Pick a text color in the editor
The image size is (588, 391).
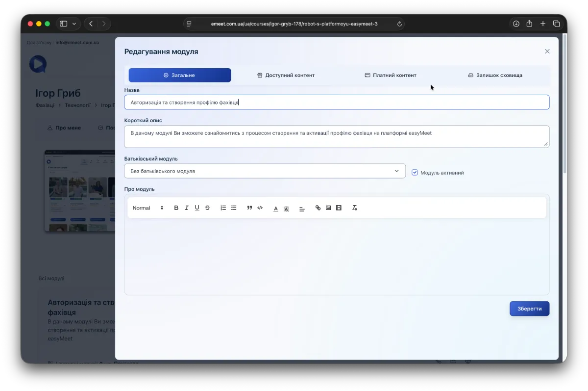(x=276, y=209)
